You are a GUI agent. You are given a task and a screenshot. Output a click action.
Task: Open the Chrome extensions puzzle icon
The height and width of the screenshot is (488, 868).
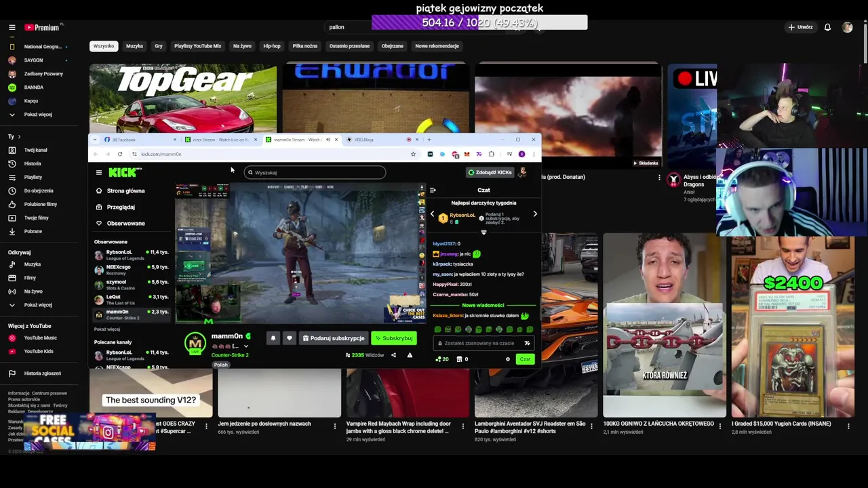pyautogui.click(x=492, y=154)
